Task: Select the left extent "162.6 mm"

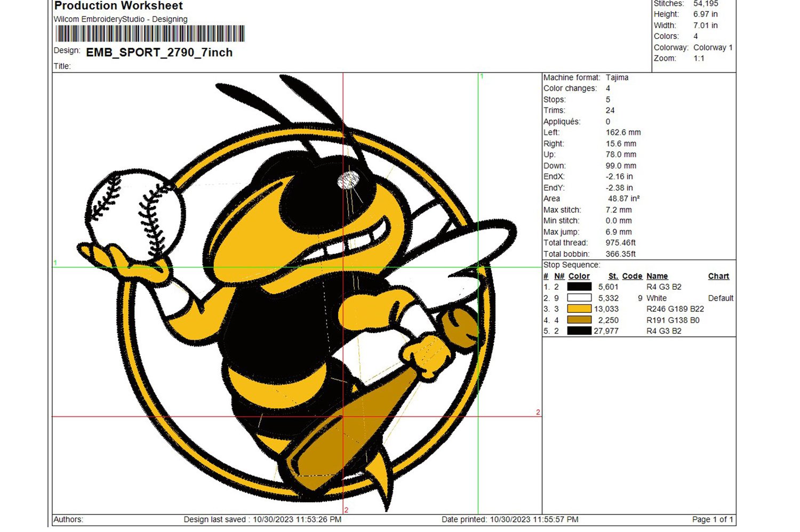Action: [623, 132]
